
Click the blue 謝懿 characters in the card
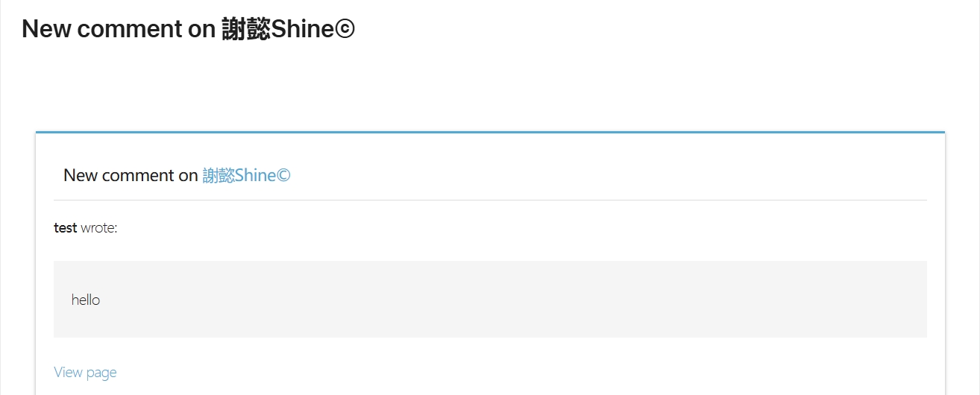point(218,175)
